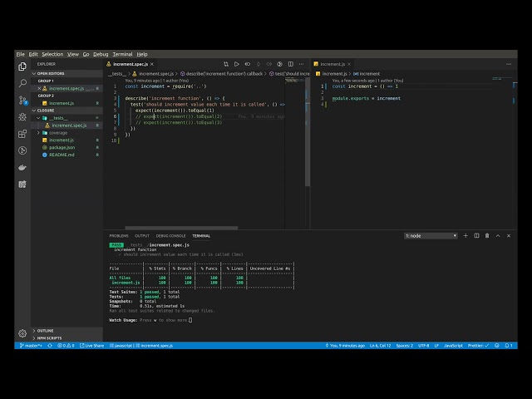Open the errors and warnings count in the status bar
This screenshot has height=399, width=532.
tap(66, 346)
